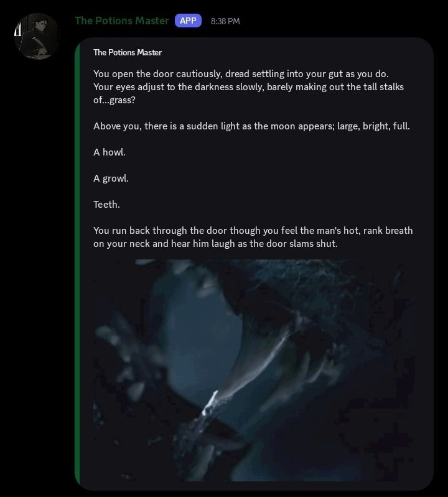The width and height of the screenshot is (448, 497).
Task: Click the A howl. line
Action: [x=110, y=152]
